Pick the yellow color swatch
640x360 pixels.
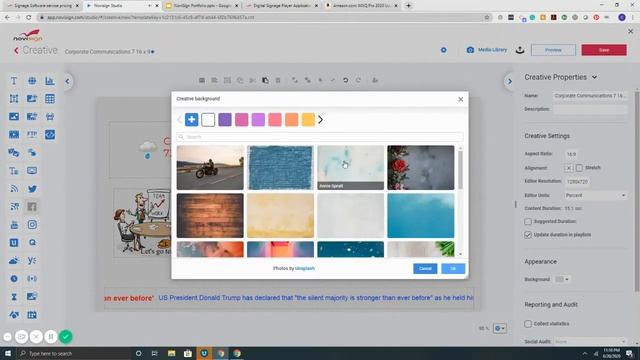(x=308, y=120)
